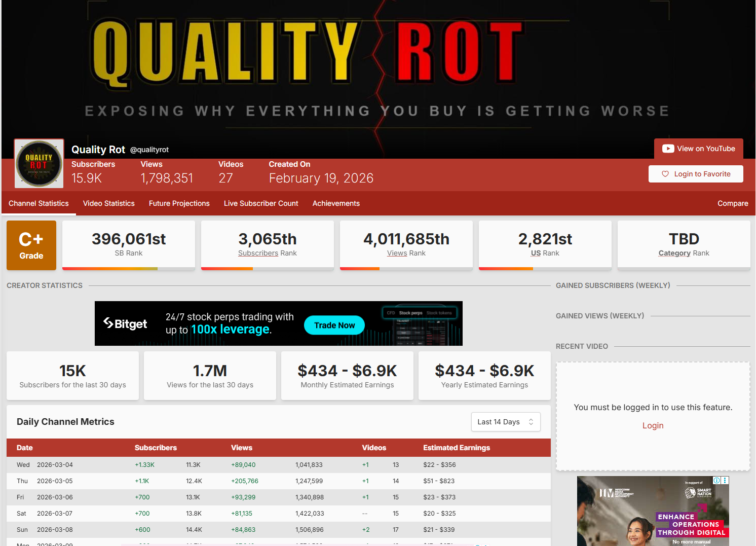The width and height of the screenshot is (756, 546).
Task: Select the Achievements tab
Action: pyautogui.click(x=336, y=203)
